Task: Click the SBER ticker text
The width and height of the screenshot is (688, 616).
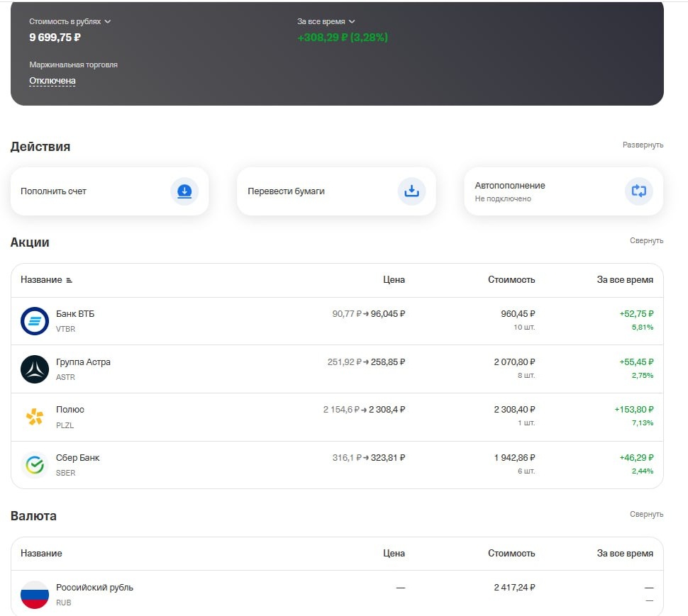Action: point(65,473)
